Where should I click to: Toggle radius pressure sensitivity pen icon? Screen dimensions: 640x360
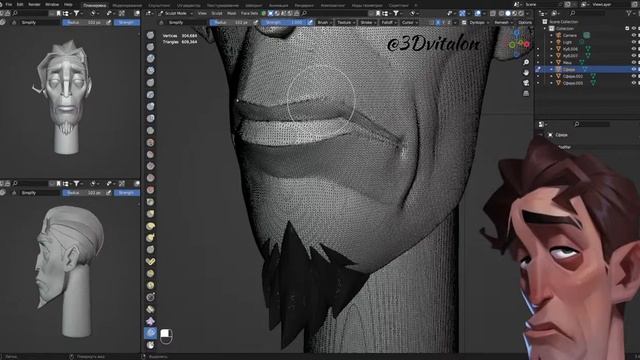point(256,22)
